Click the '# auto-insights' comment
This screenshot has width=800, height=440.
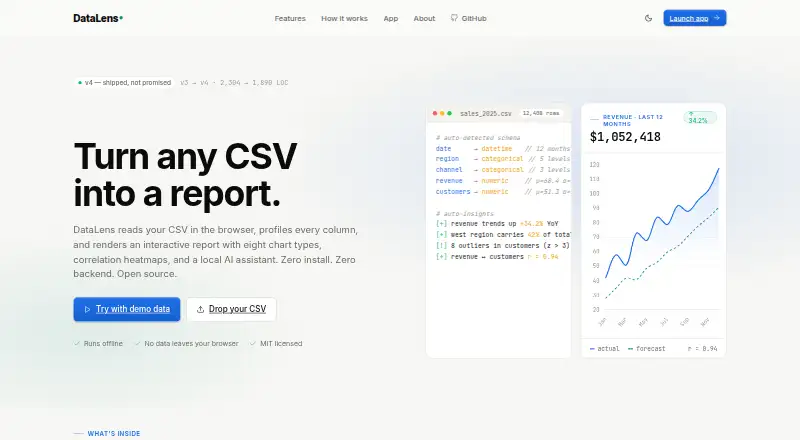[464, 213]
